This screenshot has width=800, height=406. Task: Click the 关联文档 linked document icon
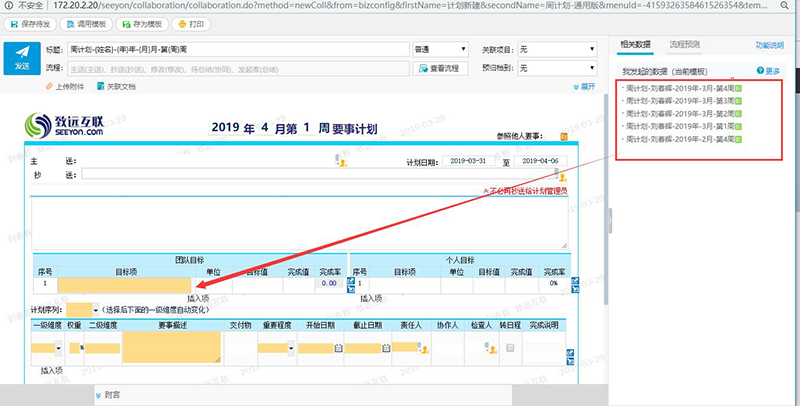click(x=100, y=87)
